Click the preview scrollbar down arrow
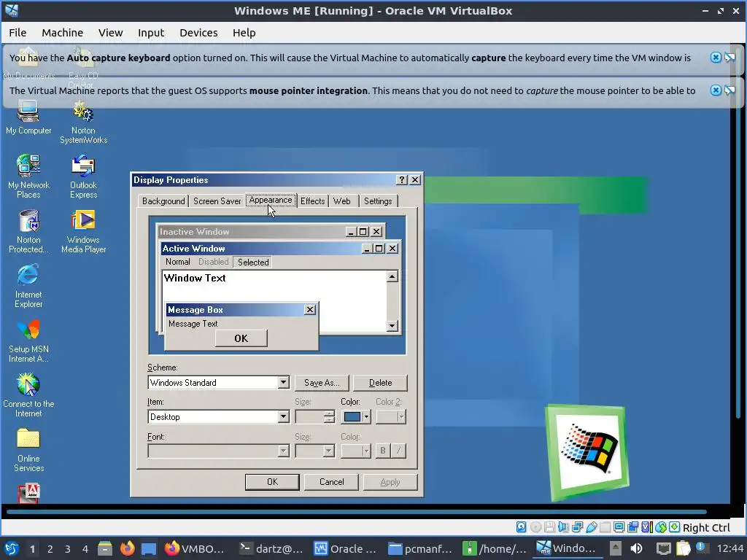This screenshot has width=747, height=560. coord(392,326)
